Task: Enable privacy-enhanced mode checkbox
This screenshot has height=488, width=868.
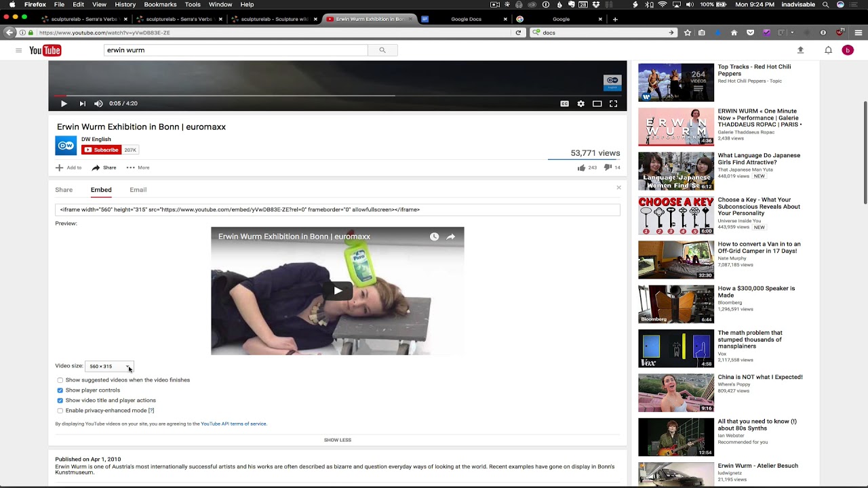Action: point(60,411)
